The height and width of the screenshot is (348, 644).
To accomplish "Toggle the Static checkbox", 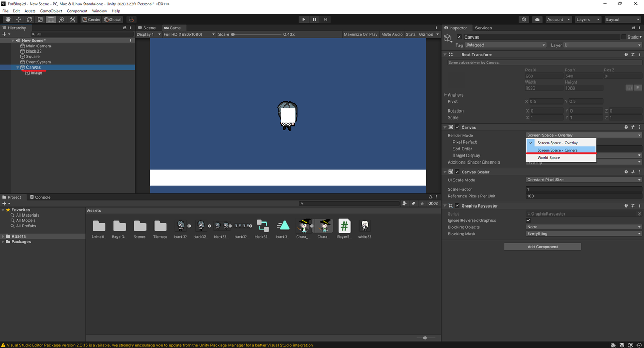I will pos(623,37).
